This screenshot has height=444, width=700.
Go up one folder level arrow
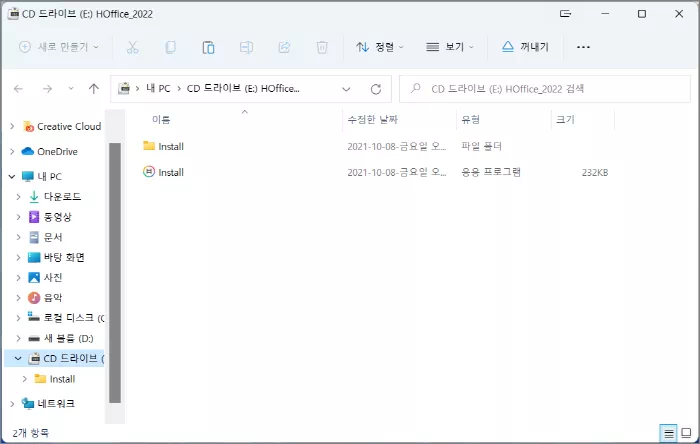[x=94, y=89]
